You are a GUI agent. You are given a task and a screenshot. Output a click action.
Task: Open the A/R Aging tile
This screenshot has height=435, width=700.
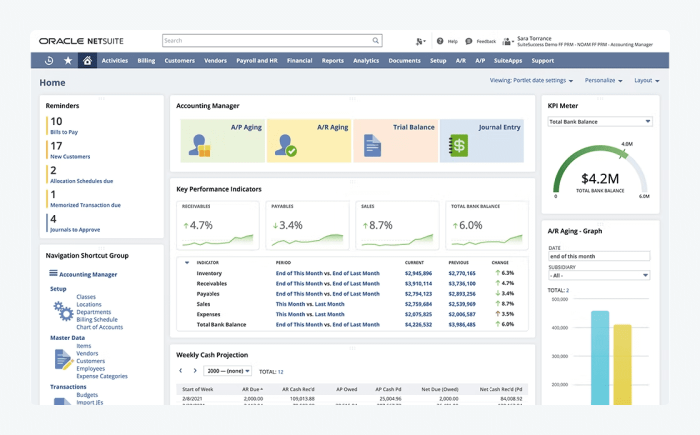coord(309,141)
